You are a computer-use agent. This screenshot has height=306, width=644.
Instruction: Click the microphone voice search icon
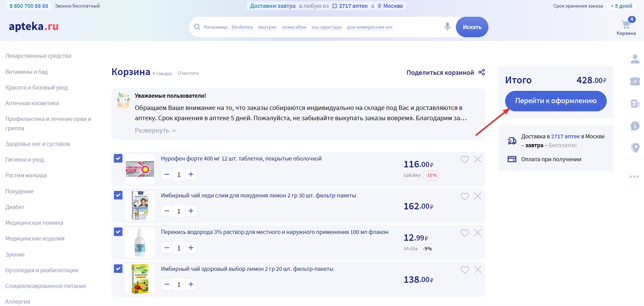point(447,27)
